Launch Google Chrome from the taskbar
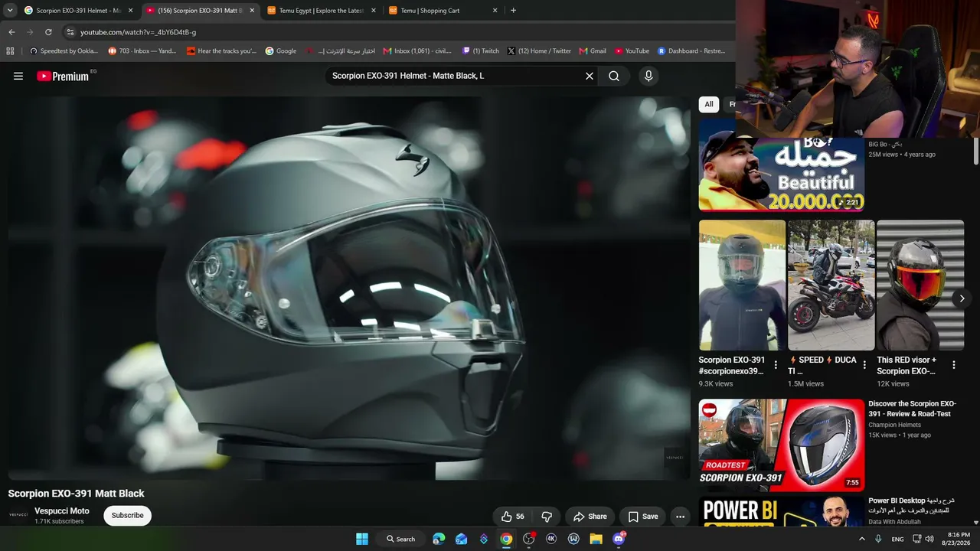980x551 pixels. pos(506,539)
